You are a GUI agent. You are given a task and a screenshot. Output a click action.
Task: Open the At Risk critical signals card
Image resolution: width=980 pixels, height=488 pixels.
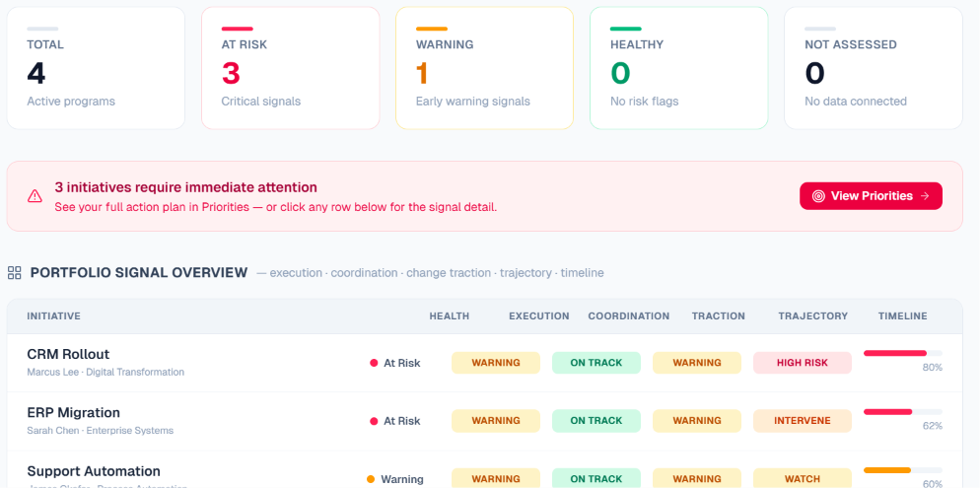tap(291, 68)
